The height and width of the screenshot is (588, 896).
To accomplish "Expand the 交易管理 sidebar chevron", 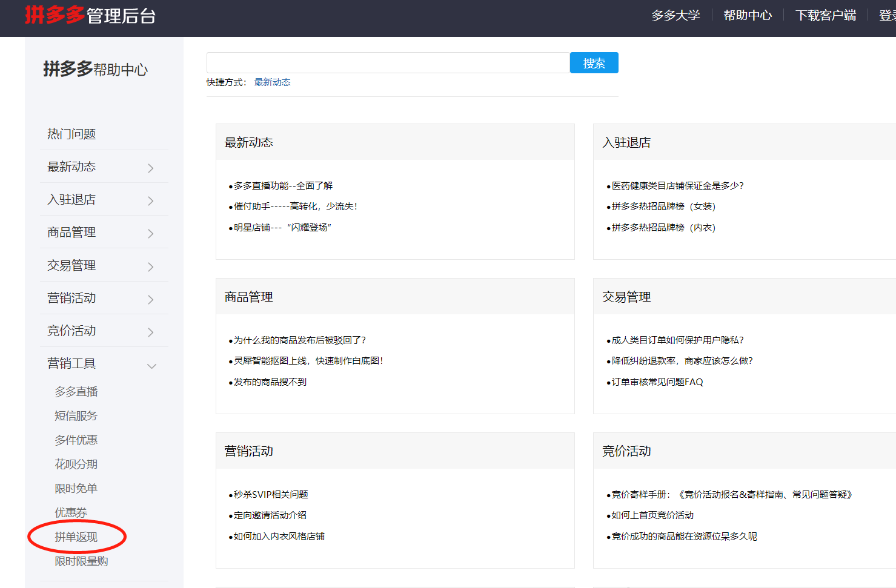I will (151, 266).
